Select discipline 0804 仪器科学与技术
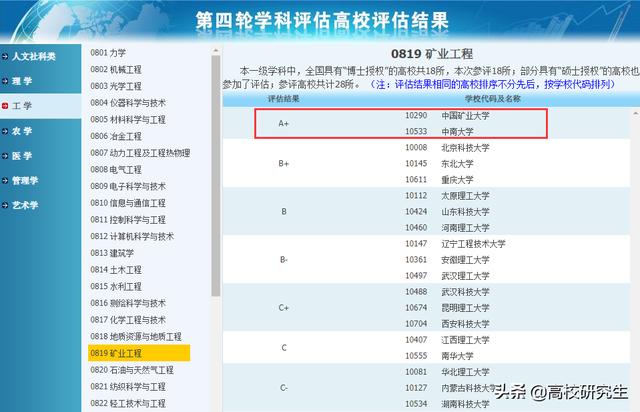This screenshot has width=640, height=412. 128,103
